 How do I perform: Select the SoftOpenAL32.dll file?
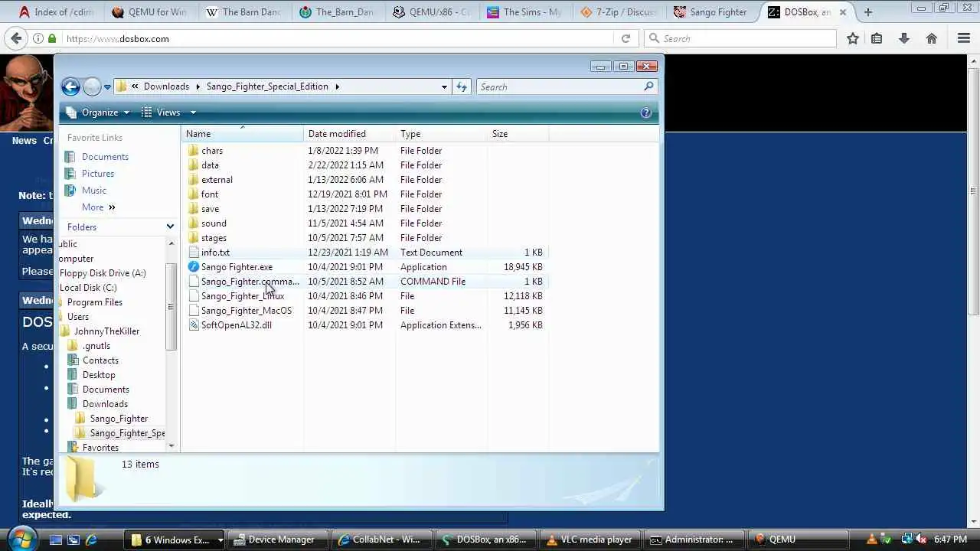[236, 325]
